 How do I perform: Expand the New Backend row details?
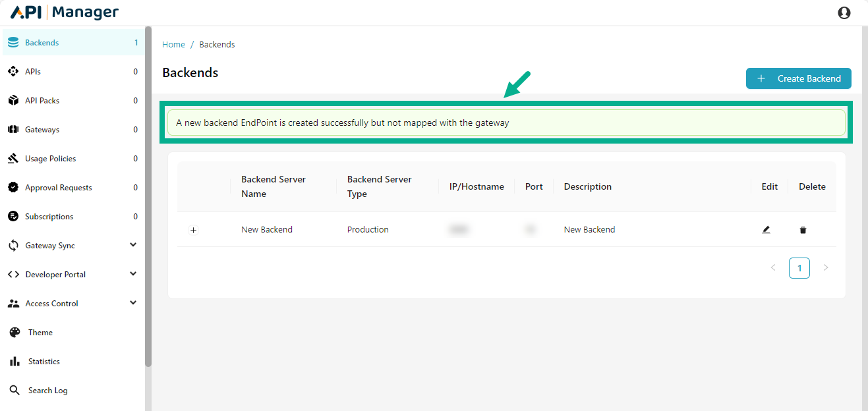[193, 230]
